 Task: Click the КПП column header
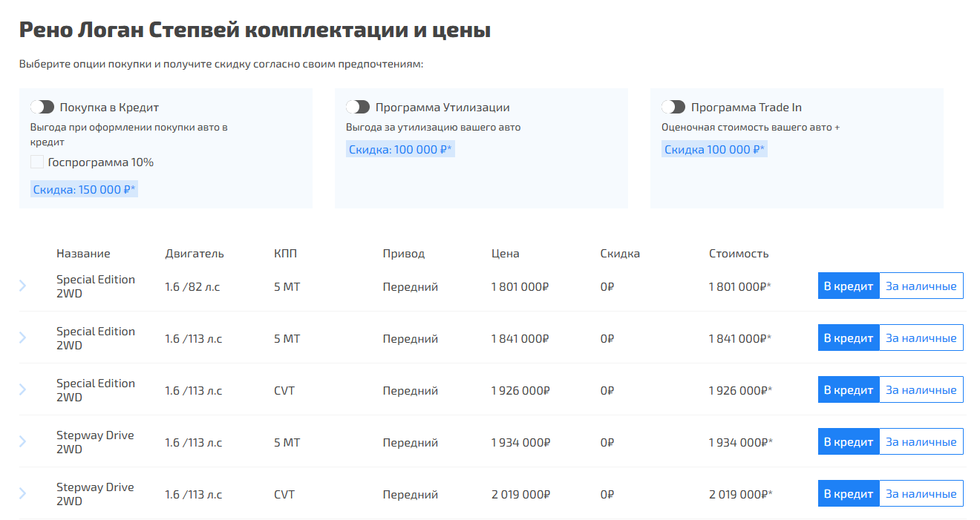pyautogui.click(x=286, y=254)
